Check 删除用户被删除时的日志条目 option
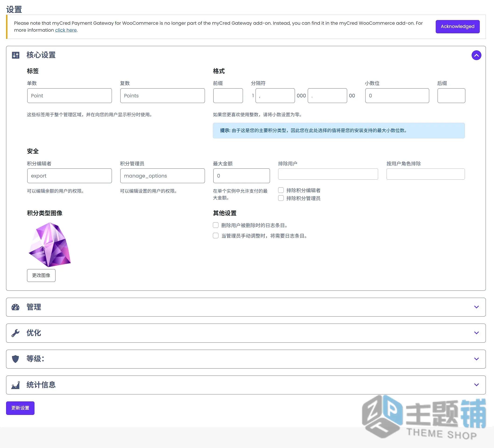Image resolution: width=494 pixels, height=448 pixels. [215, 225]
